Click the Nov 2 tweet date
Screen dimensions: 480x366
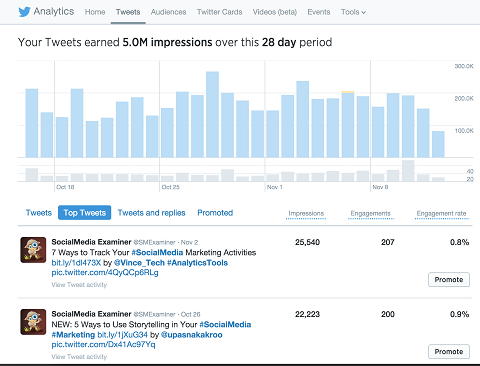pyautogui.click(x=189, y=242)
